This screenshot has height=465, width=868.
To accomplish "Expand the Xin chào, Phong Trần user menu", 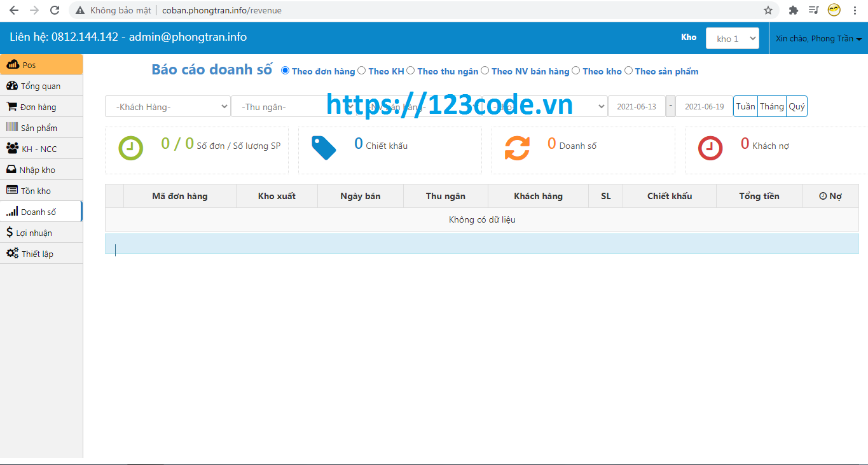I will pos(818,38).
